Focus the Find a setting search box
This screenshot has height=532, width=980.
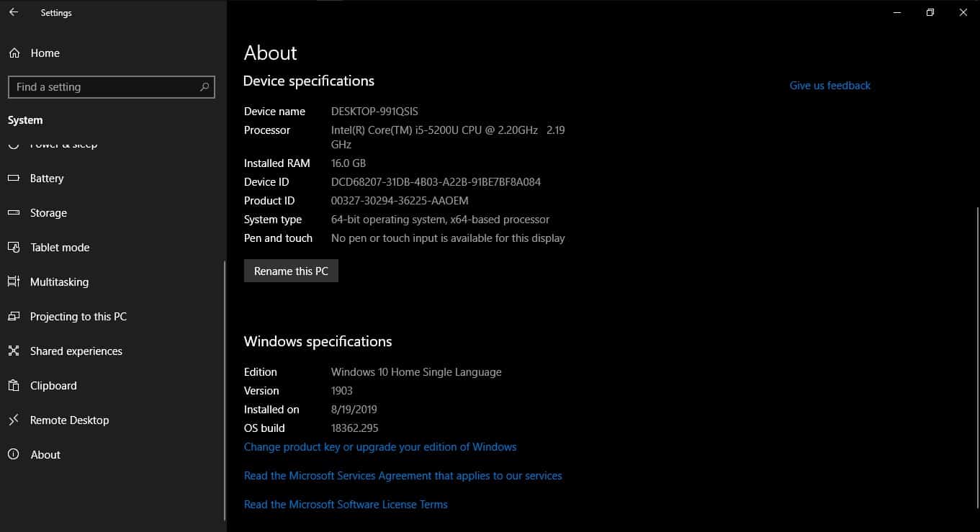coord(111,87)
